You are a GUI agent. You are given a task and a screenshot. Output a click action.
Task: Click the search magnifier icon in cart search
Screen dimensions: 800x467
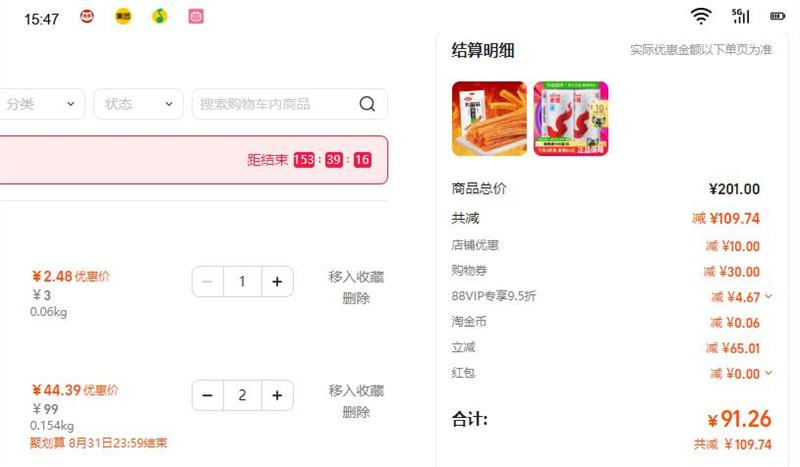coord(367,104)
